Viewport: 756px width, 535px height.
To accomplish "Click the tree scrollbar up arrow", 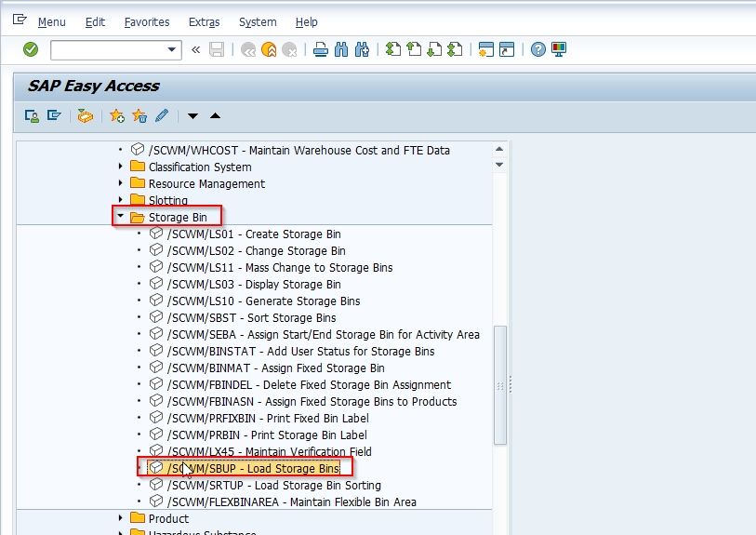I will 499,149.
